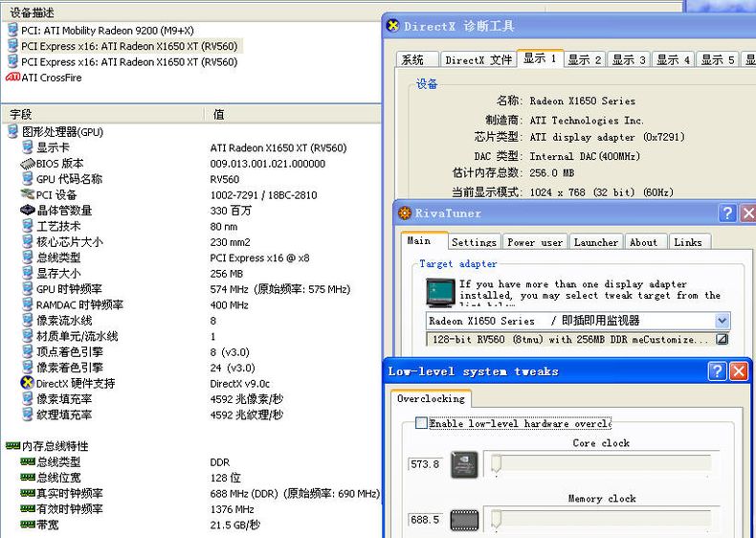Click the 内存总线特性 memory icon

13,445
